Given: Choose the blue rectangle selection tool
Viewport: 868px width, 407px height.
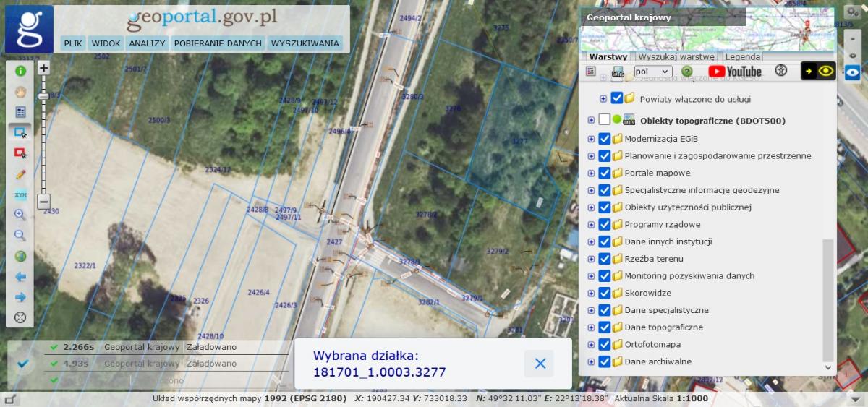Looking at the screenshot, I should click(20, 132).
